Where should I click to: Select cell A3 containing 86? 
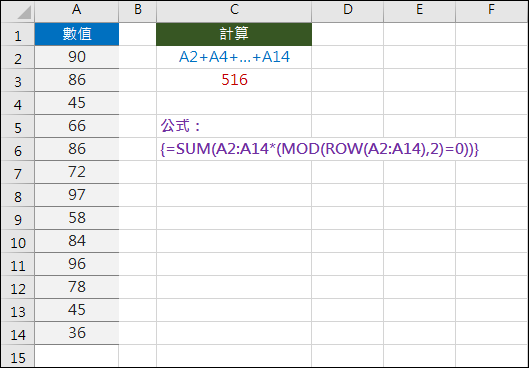pos(77,80)
